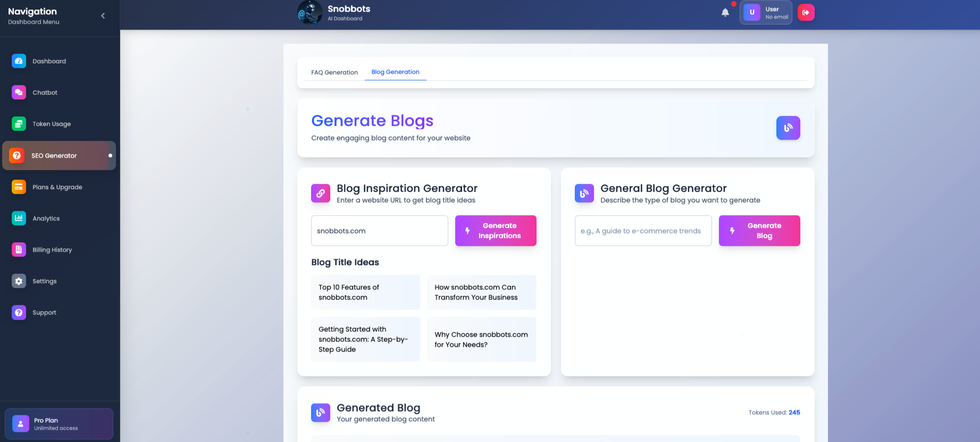Click the notification bell icon
The height and width of the screenshot is (442, 980).
coord(725,12)
